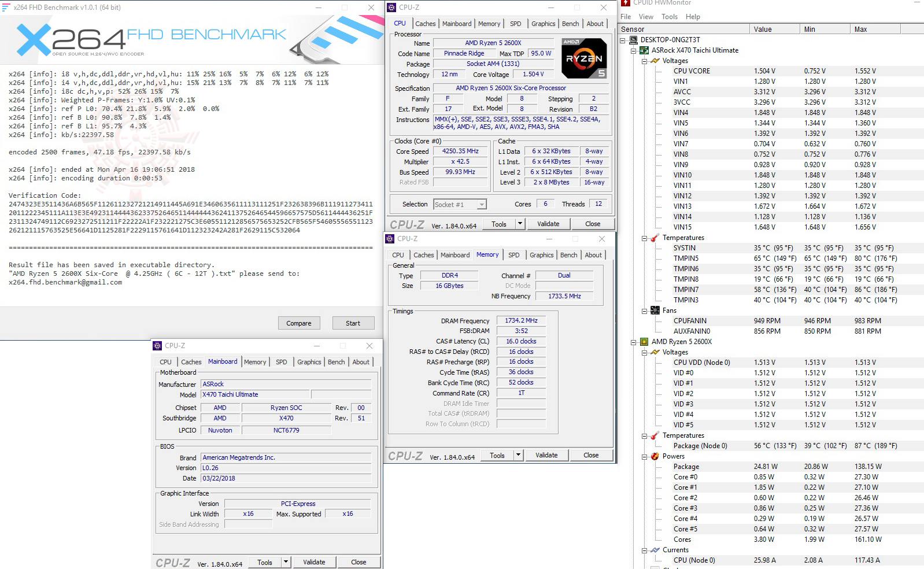Click the motherboard Model field showing X470 Taichi Ultimate
The image size is (924, 569).
[255, 395]
